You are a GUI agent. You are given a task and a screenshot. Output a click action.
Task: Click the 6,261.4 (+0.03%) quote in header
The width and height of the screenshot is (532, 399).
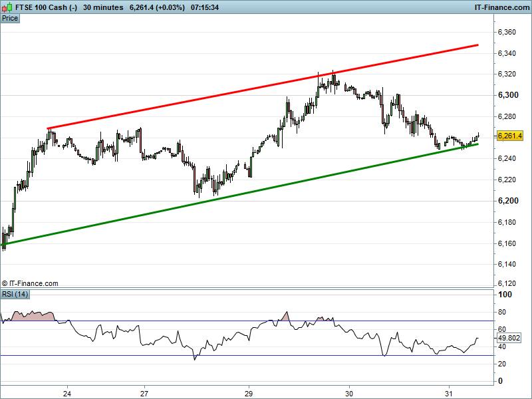(157, 7)
